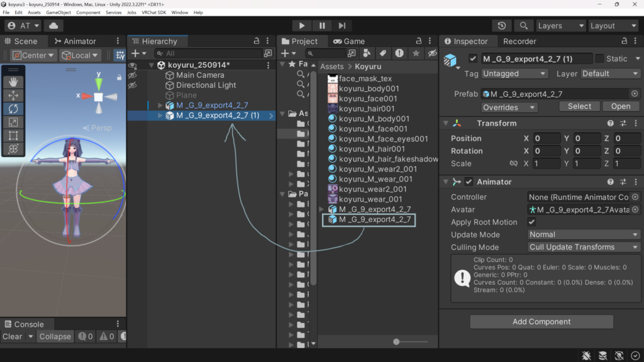Open Culling Mode dropdown
644x362 pixels.
(x=583, y=247)
